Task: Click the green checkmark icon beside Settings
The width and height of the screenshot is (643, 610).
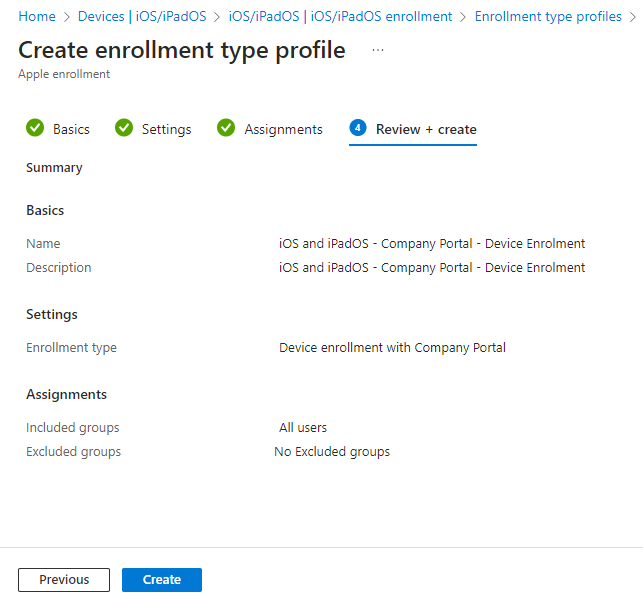Action: pos(124,128)
